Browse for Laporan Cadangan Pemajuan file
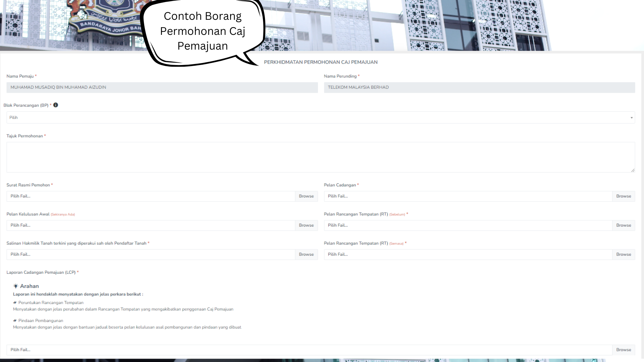The height and width of the screenshot is (362, 644). [x=623, y=350]
